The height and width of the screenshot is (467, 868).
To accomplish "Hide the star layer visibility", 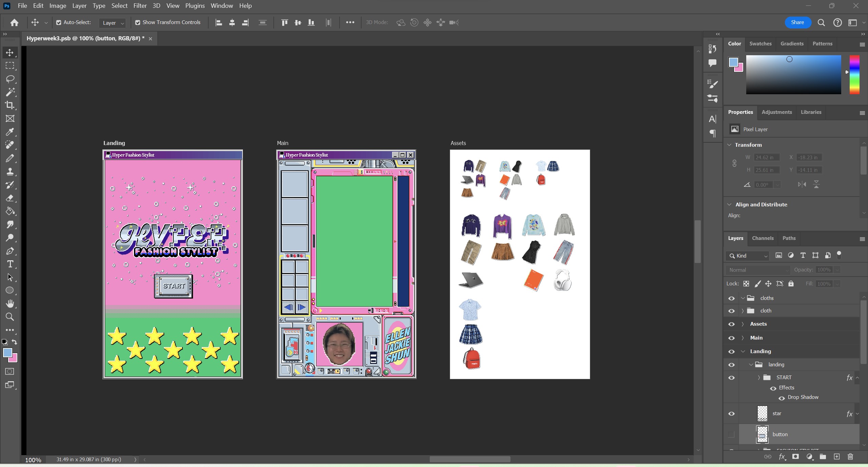I will [731, 413].
